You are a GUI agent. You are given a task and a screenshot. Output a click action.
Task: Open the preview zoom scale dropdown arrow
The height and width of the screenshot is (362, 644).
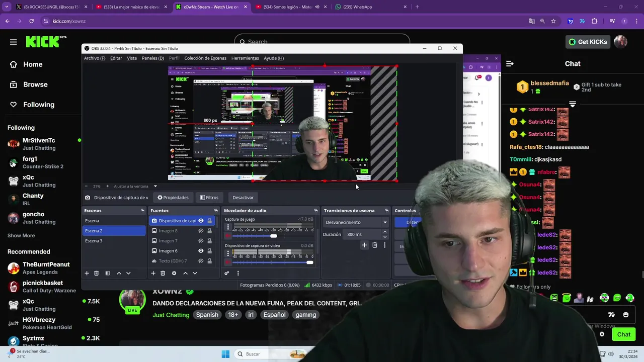pos(155,187)
